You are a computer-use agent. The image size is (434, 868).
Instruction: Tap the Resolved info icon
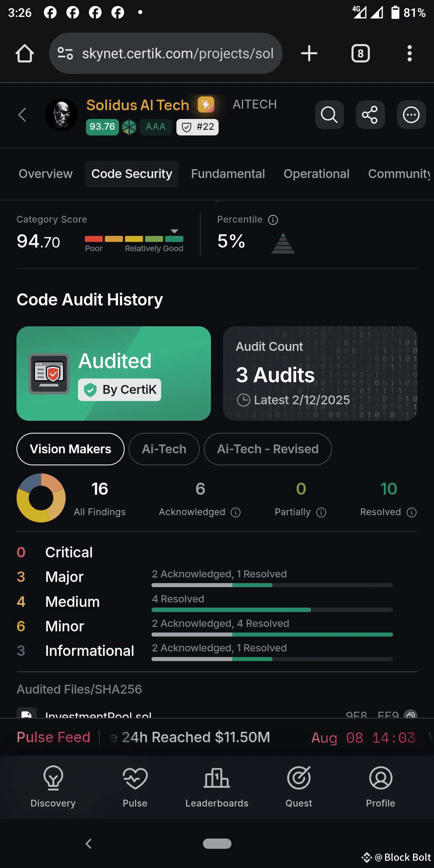click(411, 512)
